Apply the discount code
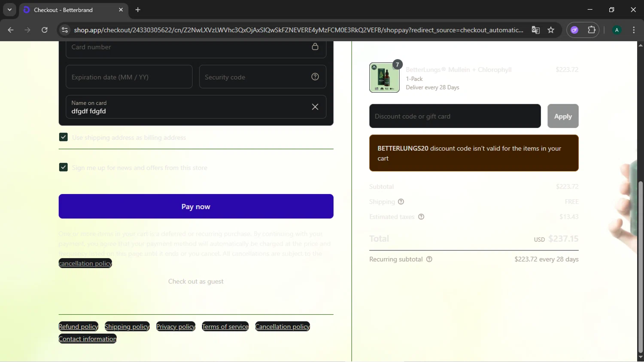 [563, 116]
